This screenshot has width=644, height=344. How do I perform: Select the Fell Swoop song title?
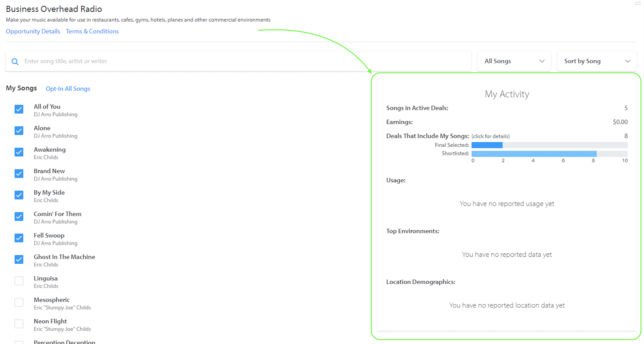[x=49, y=235]
